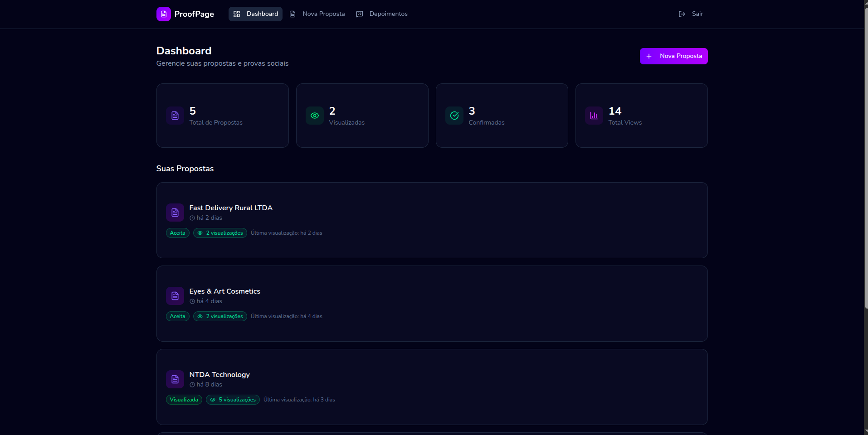
Task: Click the document icon beside Eyes & Art Cosmetics
Action: coord(175,296)
